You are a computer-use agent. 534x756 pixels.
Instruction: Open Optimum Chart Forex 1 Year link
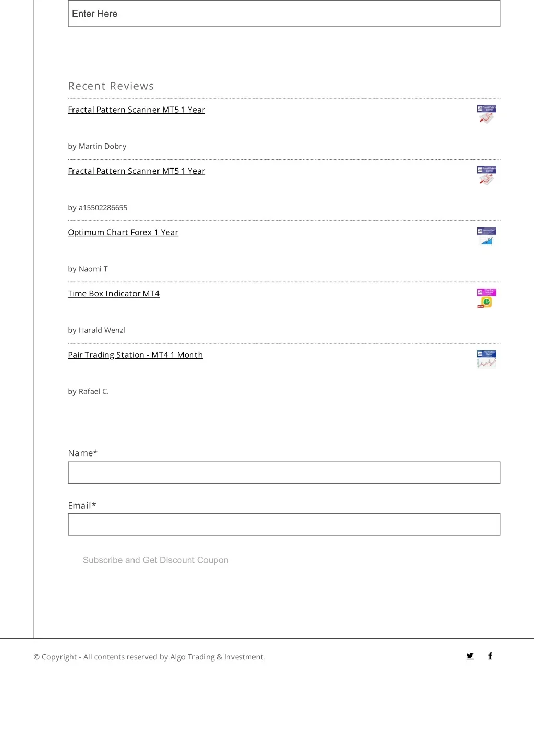pyautogui.click(x=123, y=232)
